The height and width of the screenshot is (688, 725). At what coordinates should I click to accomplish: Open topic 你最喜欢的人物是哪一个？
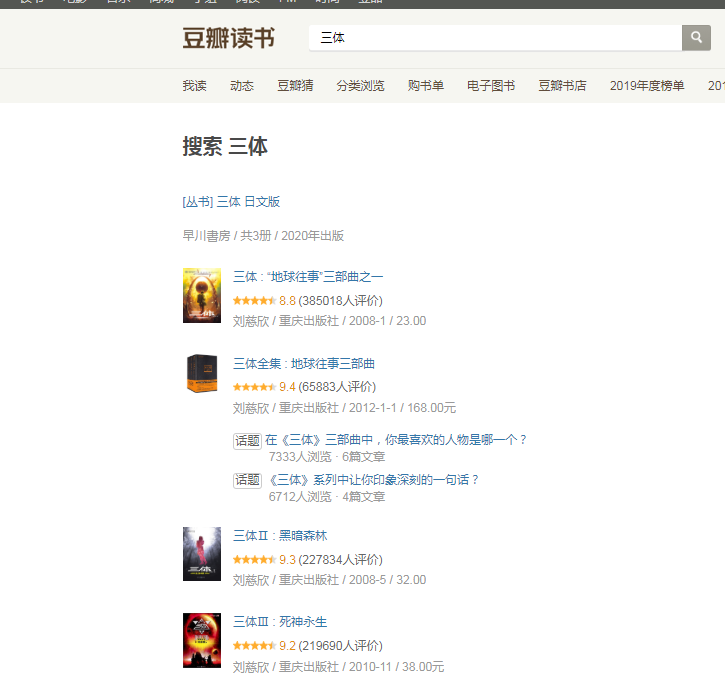[x=395, y=439]
